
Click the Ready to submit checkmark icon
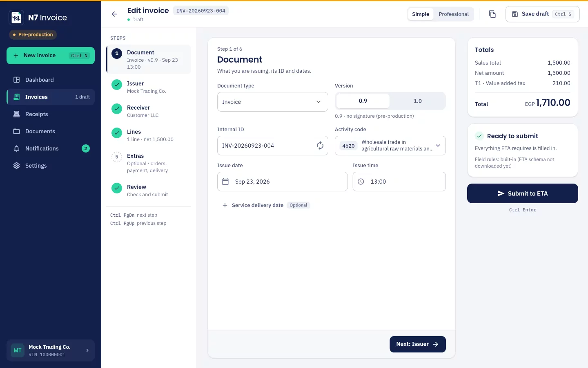479,136
